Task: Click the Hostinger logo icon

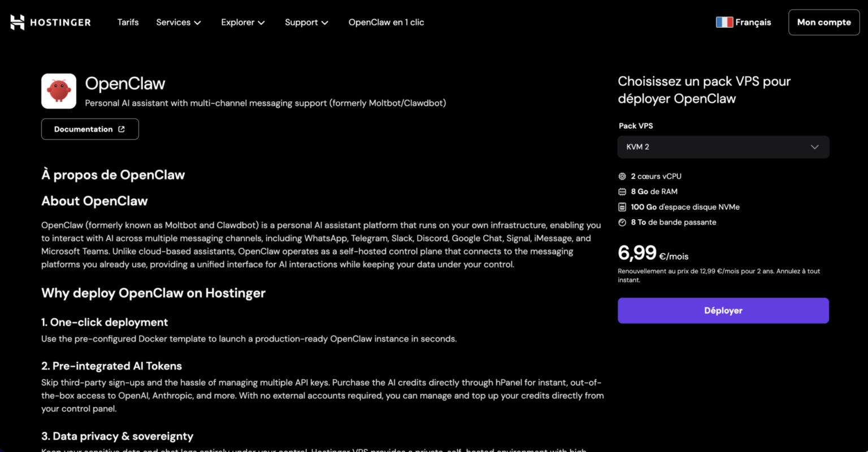Action: tap(18, 22)
